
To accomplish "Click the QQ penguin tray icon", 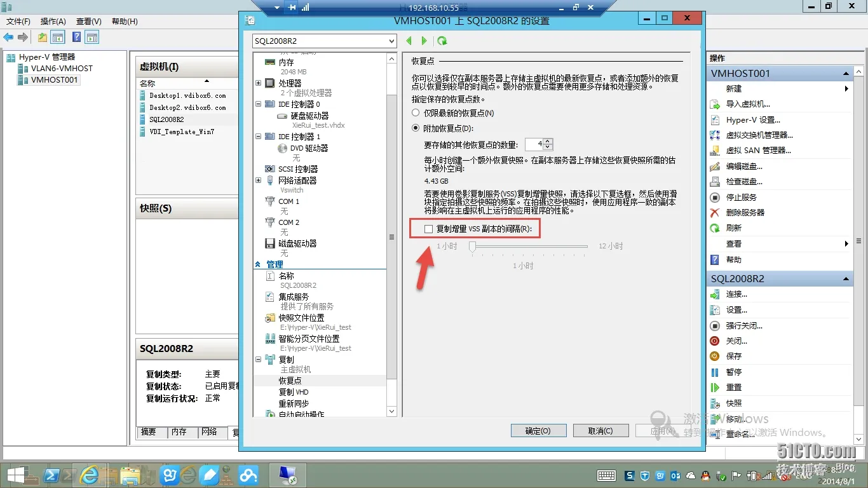I will click(705, 475).
